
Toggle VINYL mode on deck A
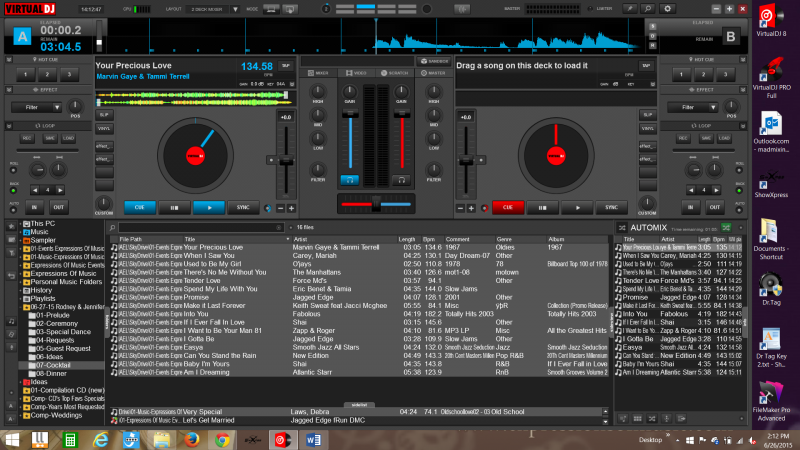(104, 129)
